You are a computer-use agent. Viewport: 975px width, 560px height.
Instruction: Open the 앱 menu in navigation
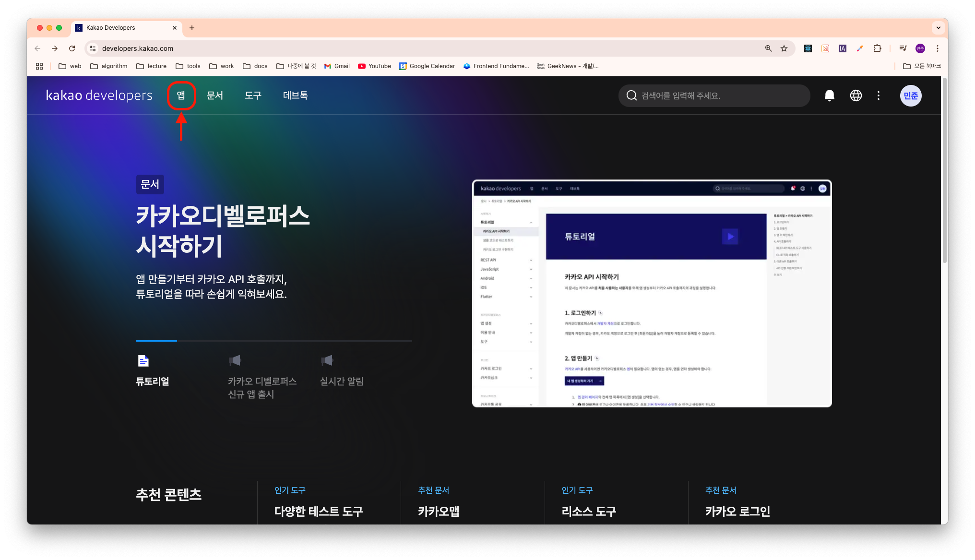[181, 95]
